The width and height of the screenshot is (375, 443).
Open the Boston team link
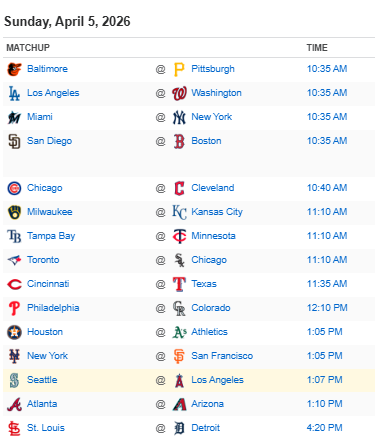pyautogui.click(x=206, y=141)
